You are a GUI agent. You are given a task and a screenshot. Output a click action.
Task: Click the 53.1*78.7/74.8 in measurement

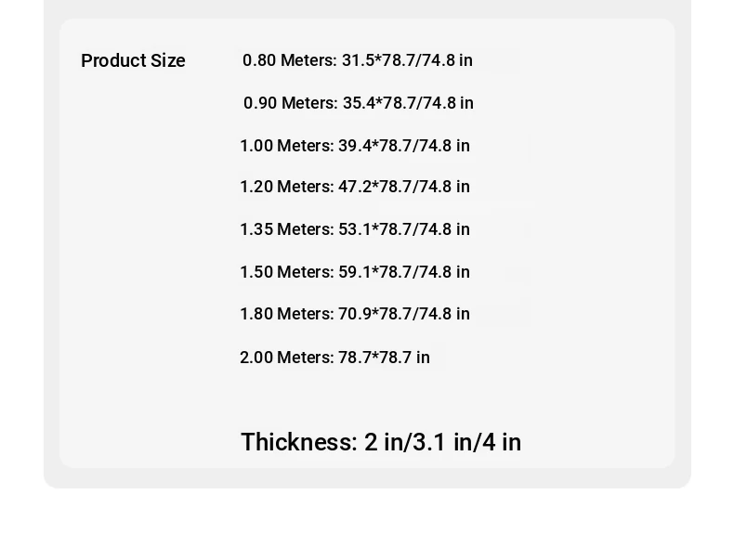pyautogui.click(x=404, y=229)
